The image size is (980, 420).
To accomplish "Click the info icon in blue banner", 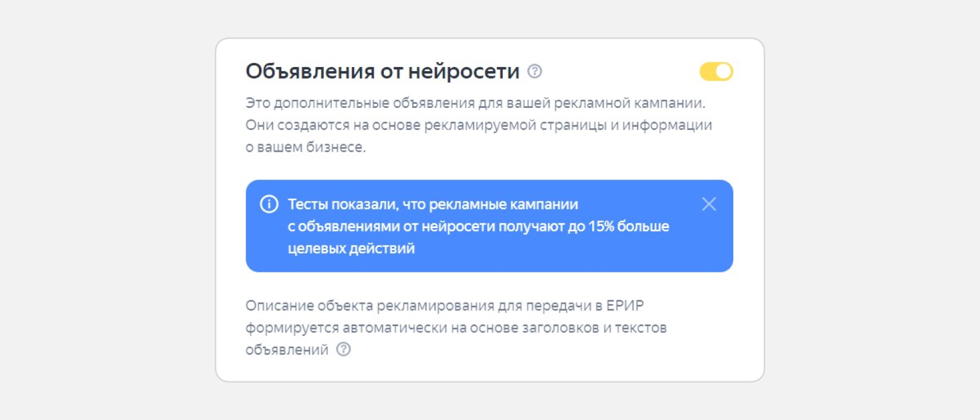I will 269,204.
